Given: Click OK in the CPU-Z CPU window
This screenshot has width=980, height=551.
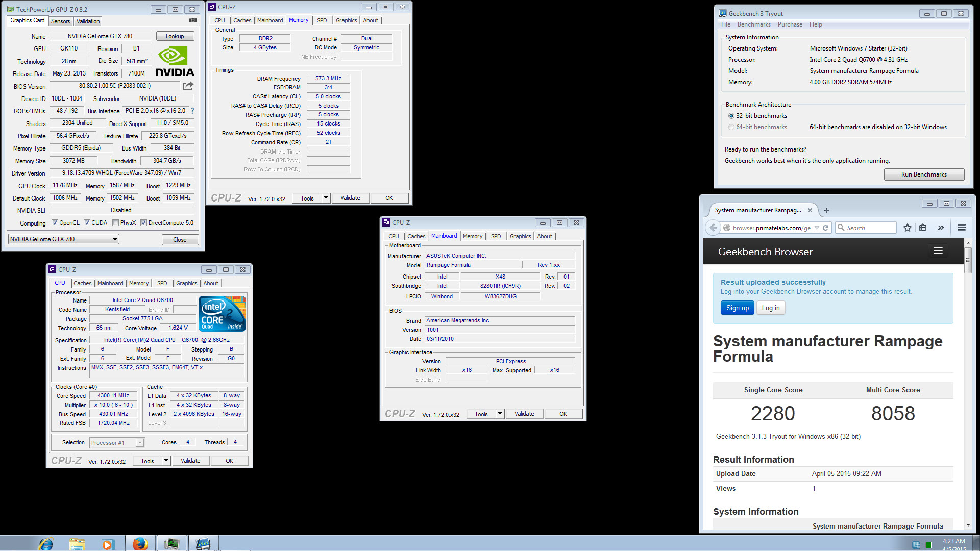Looking at the screenshot, I should pos(230,461).
